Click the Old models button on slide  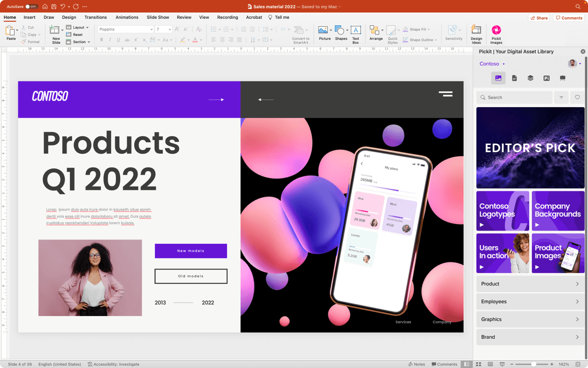pos(191,276)
